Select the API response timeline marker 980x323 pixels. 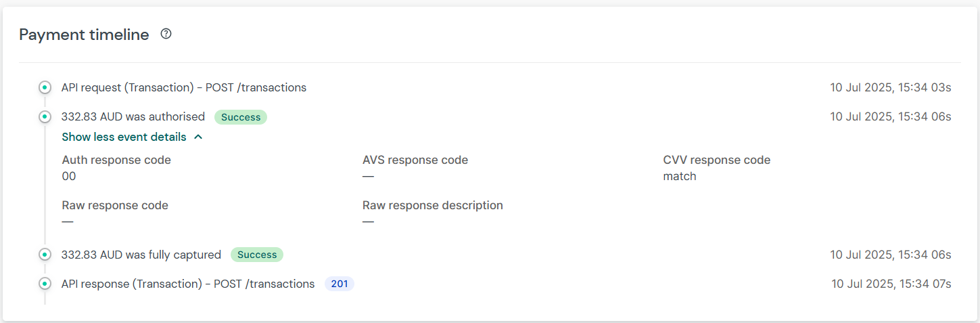click(45, 284)
